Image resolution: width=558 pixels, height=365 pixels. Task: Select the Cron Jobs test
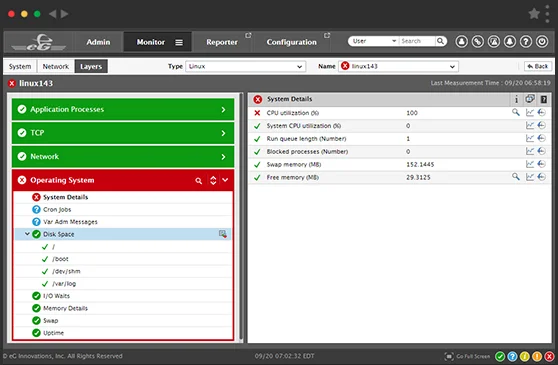coord(57,210)
